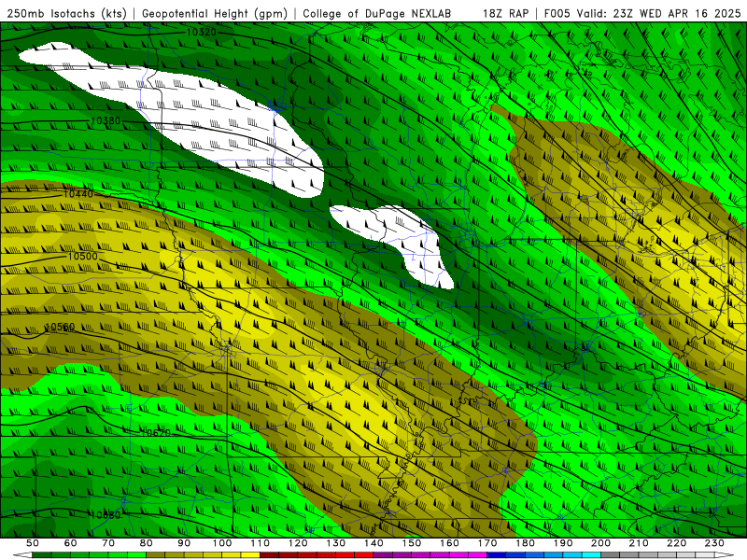Select the 10320 height contour label
This screenshot has height=560, width=747.
(x=201, y=32)
